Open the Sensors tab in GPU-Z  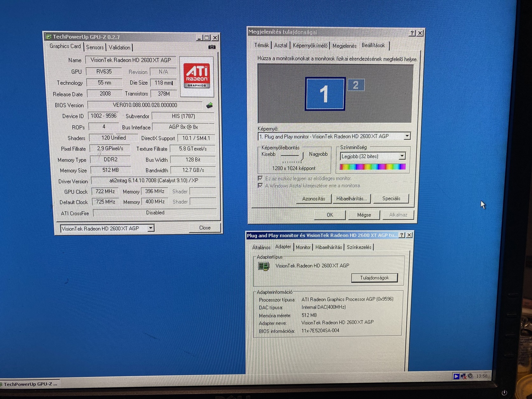tap(95, 47)
